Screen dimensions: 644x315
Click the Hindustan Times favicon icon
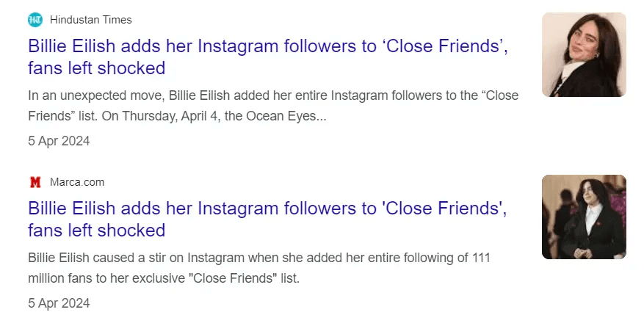35,20
